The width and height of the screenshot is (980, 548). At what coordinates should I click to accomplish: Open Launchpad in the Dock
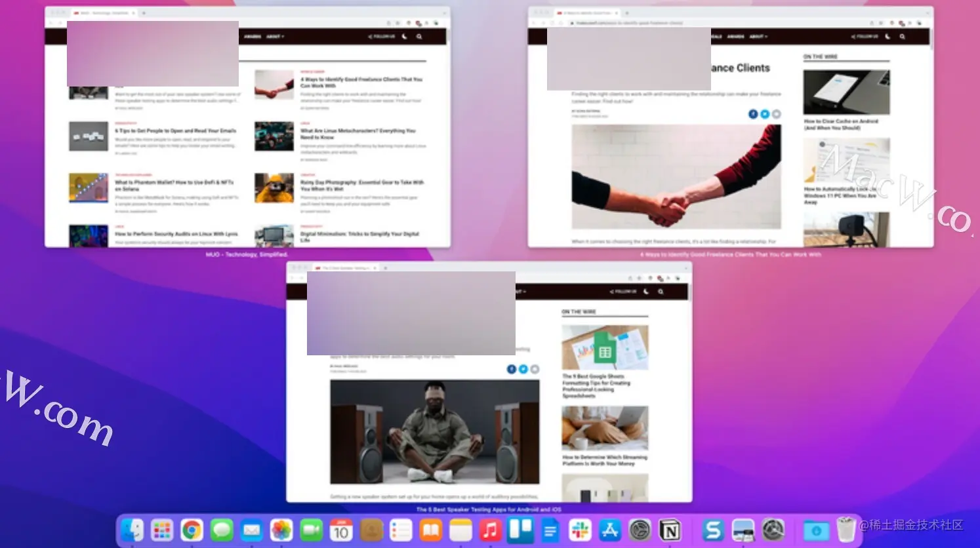pyautogui.click(x=161, y=530)
